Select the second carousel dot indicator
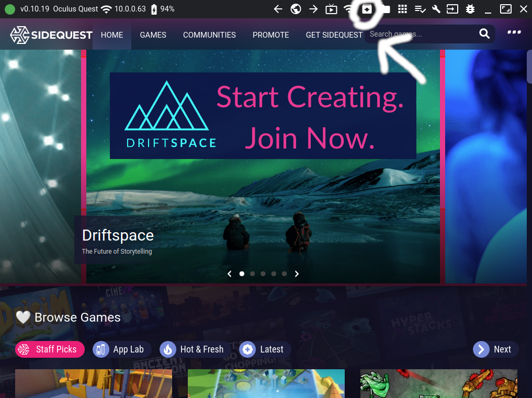The height and width of the screenshot is (398, 532). coord(252,274)
